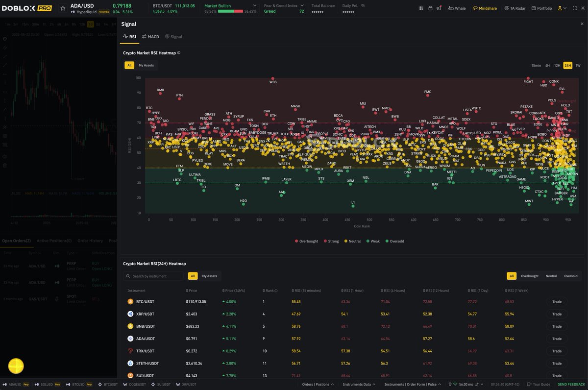Expand Instruments | Order Form | Pulse panel
Viewport: 588px width, 390px height.
(x=413, y=385)
